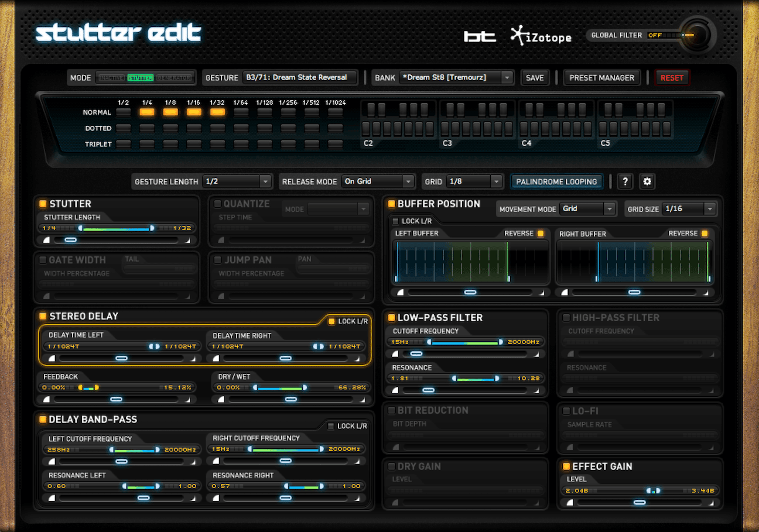Click the red Reset button
The width and height of the screenshot is (759, 532).
[x=672, y=77]
